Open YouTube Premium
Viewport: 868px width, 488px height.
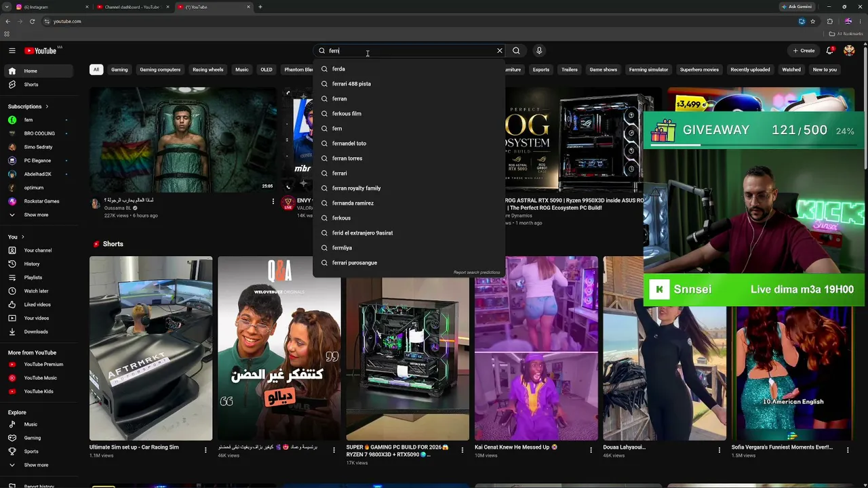[x=39, y=364]
